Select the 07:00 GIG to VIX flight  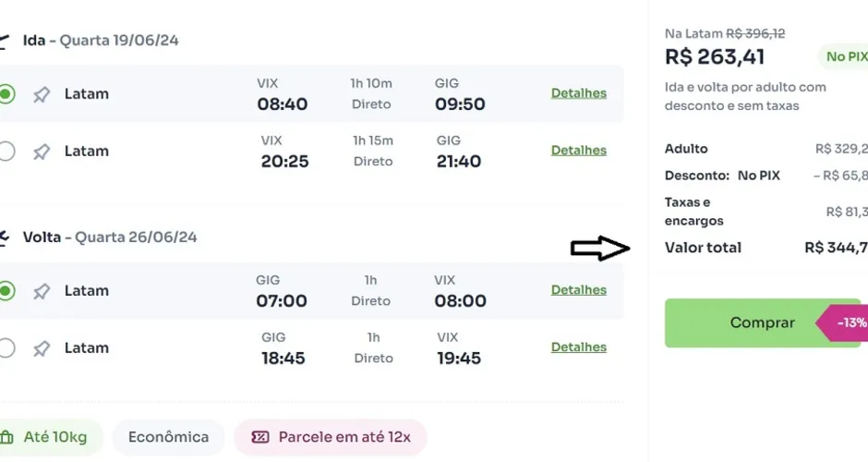point(6,290)
